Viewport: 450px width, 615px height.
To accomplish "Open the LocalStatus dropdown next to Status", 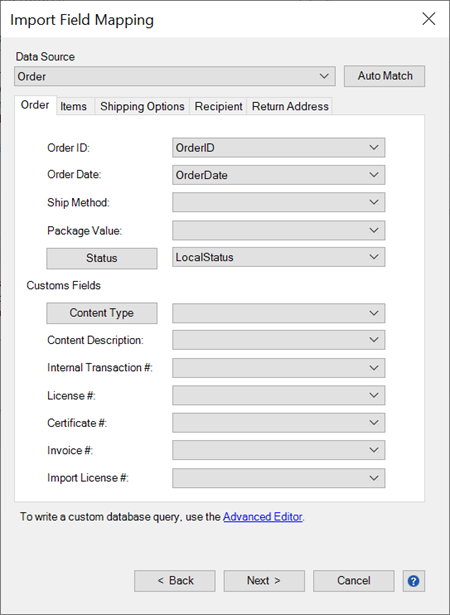I will click(279, 257).
